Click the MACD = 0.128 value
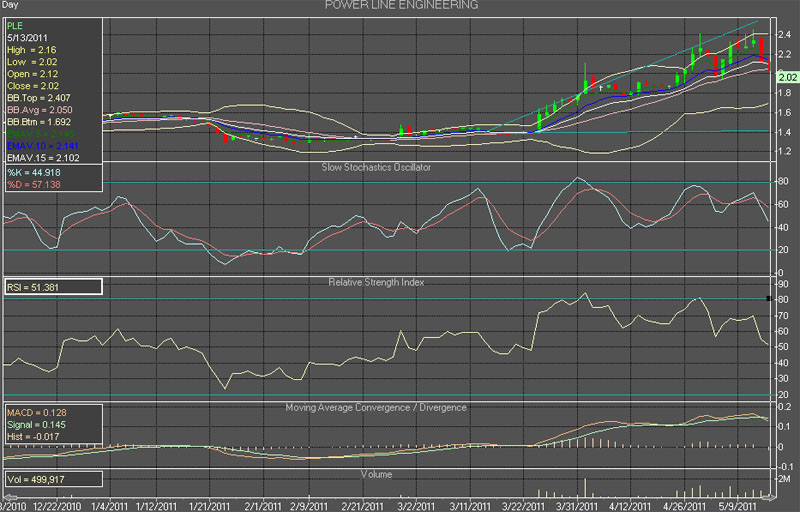Image resolution: width=800 pixels, height=512 pixels. point(37,413)
